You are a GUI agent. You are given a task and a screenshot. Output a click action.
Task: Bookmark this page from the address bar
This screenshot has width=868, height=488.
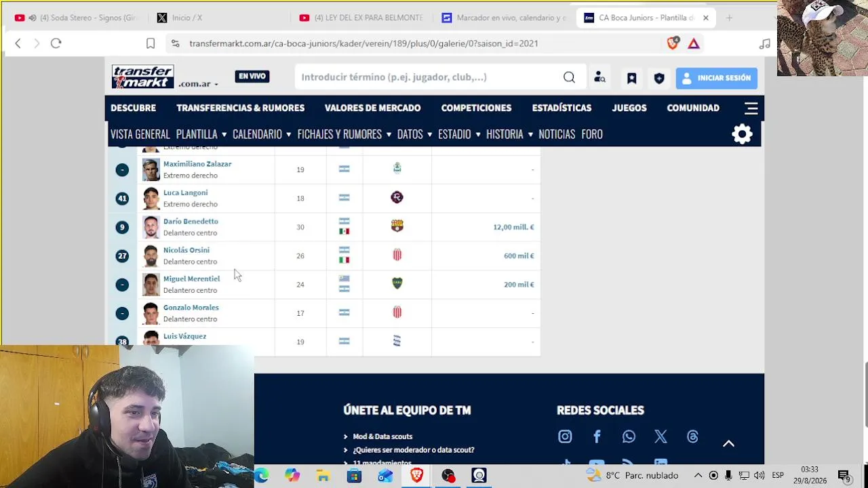pyautogui.click(x=151, y=43)
